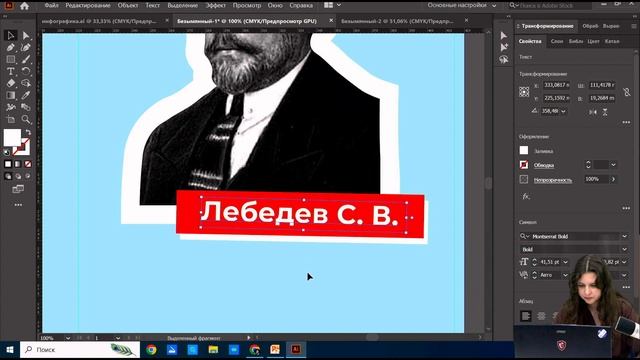Open the Объект menu
This screenshot has width=640, height=360.
[128, 5]
